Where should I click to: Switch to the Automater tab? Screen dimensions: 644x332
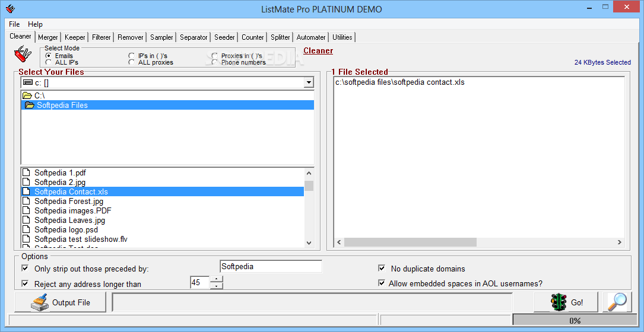[x=311, y=37]
